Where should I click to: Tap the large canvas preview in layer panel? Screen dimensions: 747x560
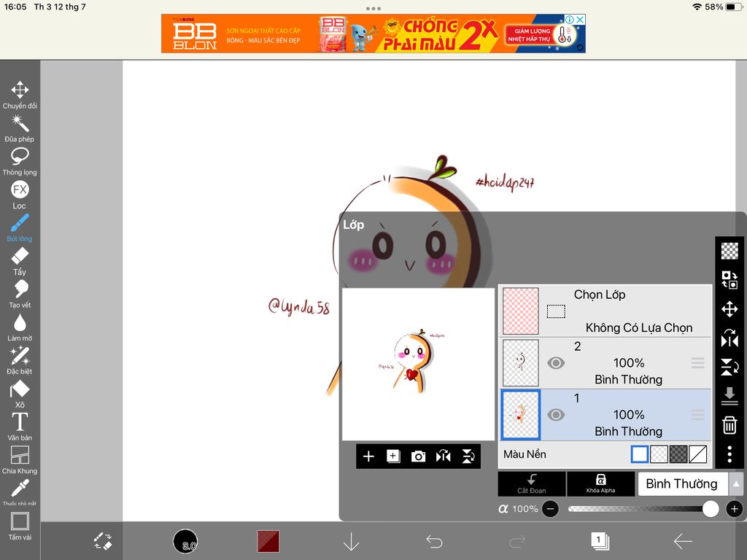click(418, 365)
